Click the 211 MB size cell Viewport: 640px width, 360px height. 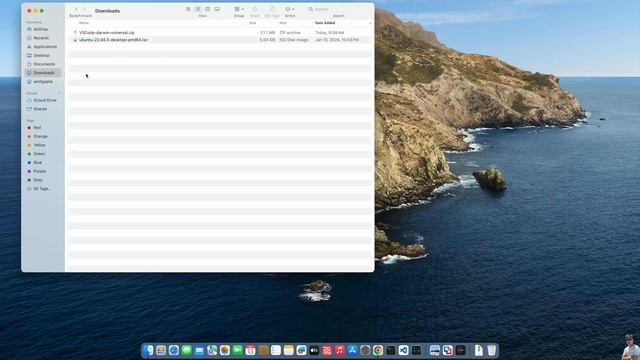tap(268, 32)
